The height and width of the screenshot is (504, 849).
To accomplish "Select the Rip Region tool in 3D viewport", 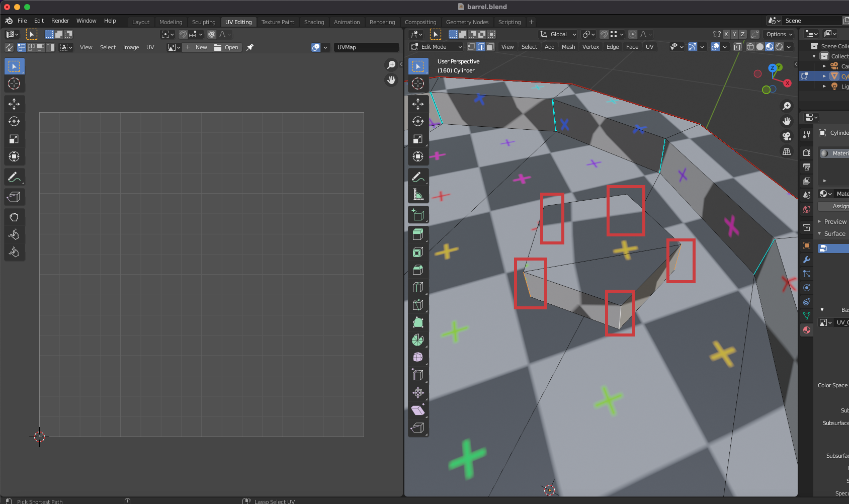I will [418, 428].
